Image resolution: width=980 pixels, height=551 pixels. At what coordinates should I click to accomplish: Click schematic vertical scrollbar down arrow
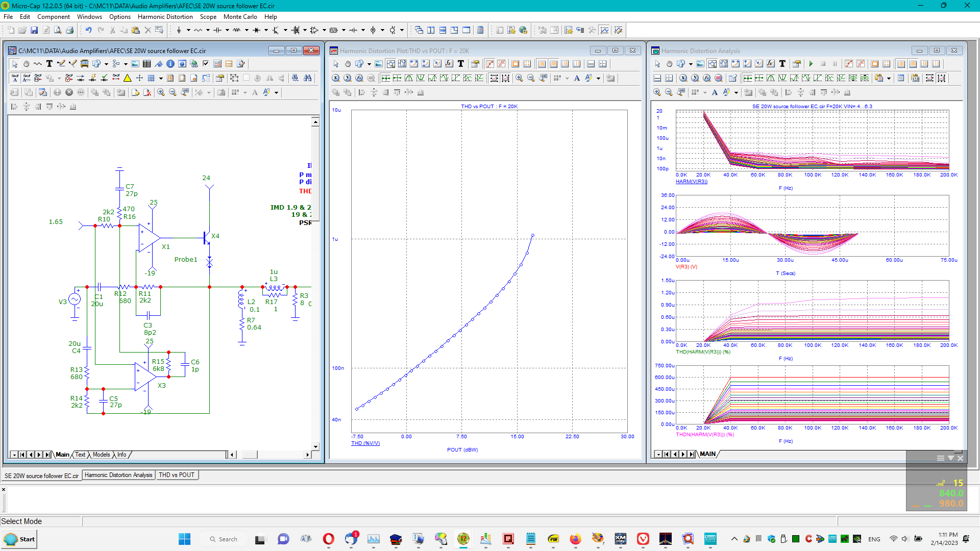point(315,446)
